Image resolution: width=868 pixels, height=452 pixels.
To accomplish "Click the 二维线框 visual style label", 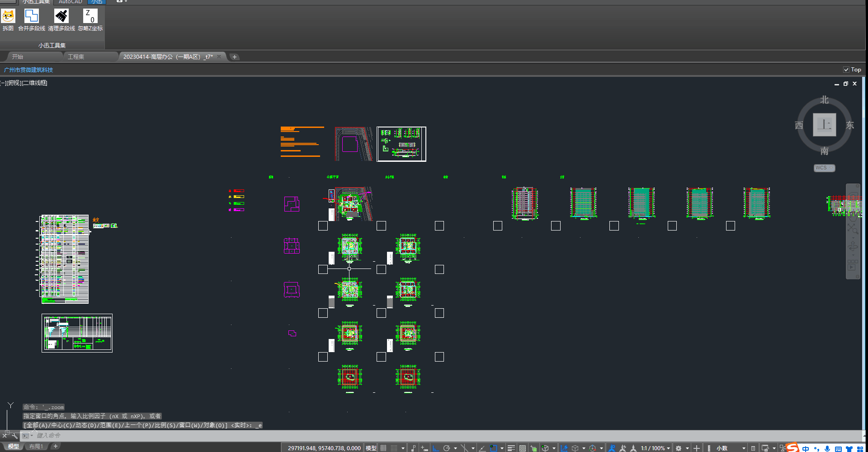I will (35, 83).
